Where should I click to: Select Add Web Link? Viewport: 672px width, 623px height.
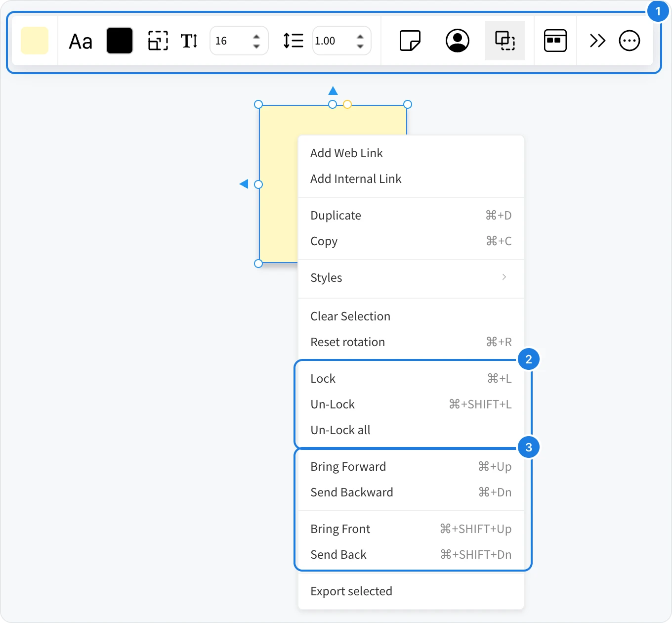pyautogui.click(x=411, y=153)
